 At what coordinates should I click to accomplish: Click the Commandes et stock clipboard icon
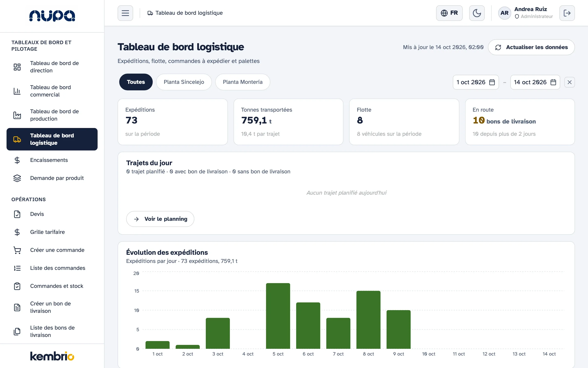[17, 286]
